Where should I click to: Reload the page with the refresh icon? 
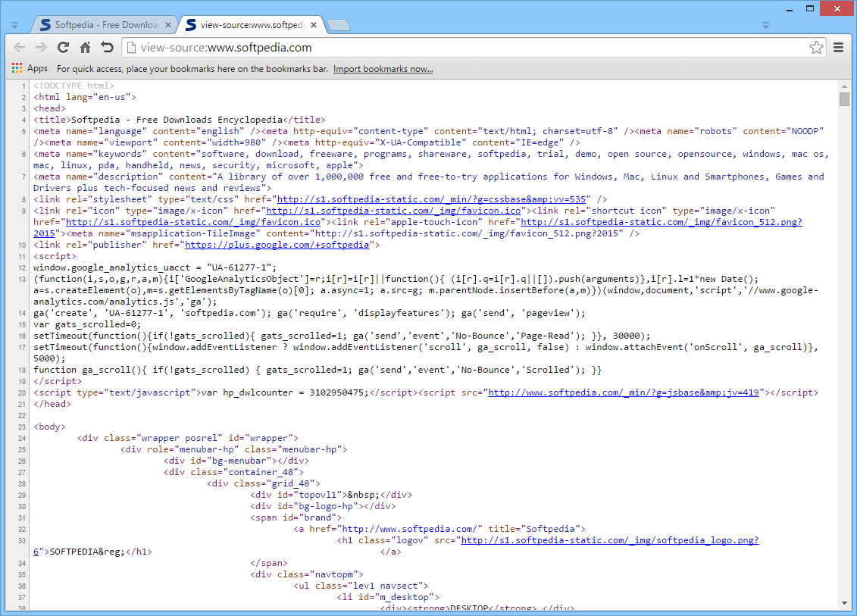click(64, 48)
